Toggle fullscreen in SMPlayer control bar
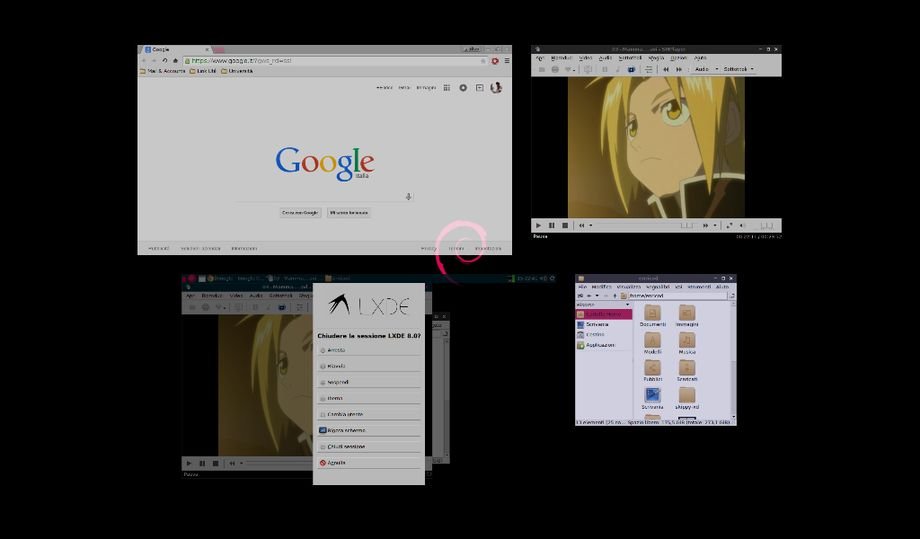Image resolution: width=920 pixels, height=539 pixels. tap(729, 226)
